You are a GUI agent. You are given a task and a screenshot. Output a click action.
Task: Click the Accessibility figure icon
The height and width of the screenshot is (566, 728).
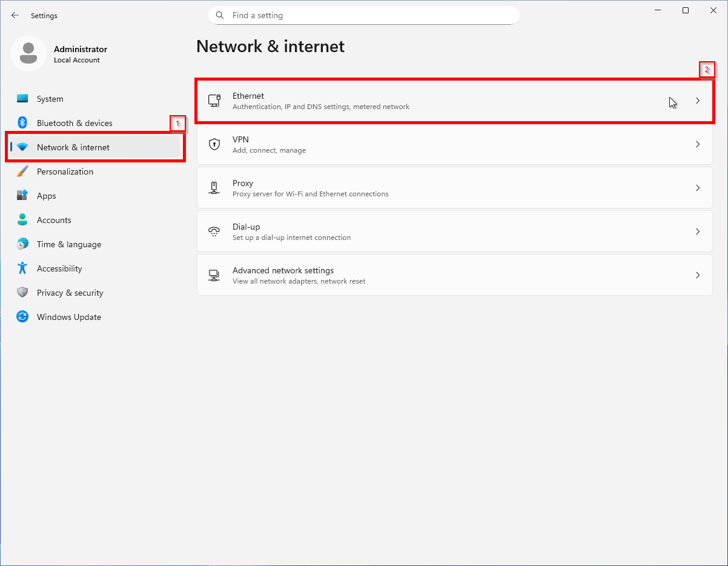coord(22,268)
